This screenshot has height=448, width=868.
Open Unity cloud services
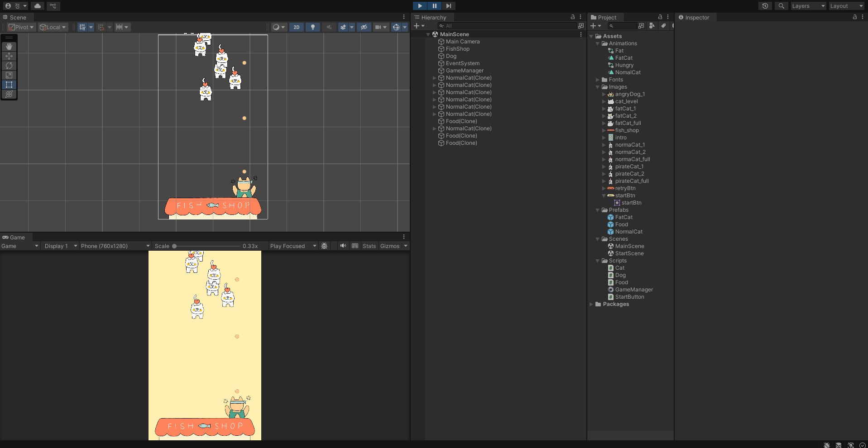click(38, 6)
